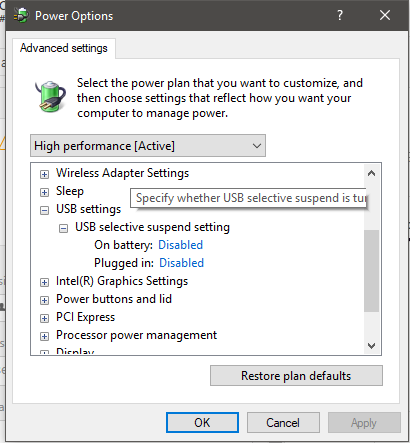Viewport: 410px width, 443px height.
Task: Click the battery plug icon
Action: click(51, 96)
